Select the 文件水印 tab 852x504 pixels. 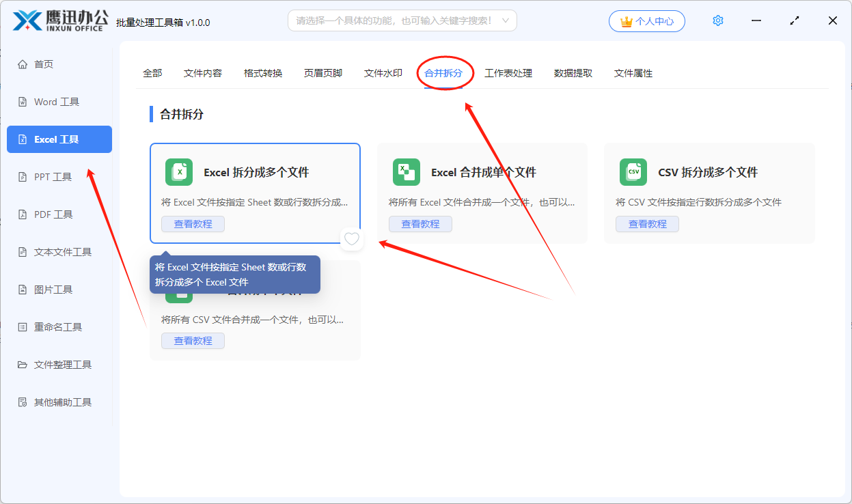(383, 73)
